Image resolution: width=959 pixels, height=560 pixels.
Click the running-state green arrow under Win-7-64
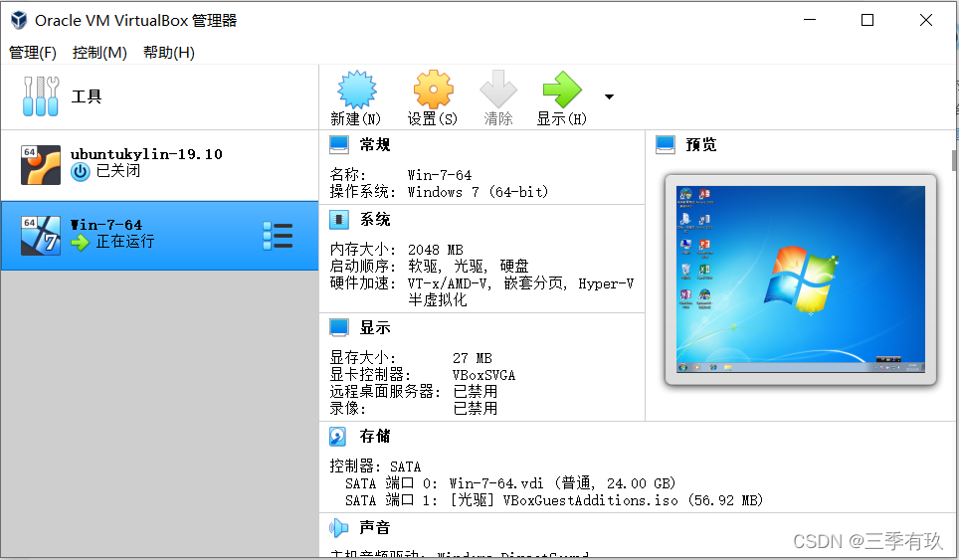pyautogui.click(x=81, y=243)
